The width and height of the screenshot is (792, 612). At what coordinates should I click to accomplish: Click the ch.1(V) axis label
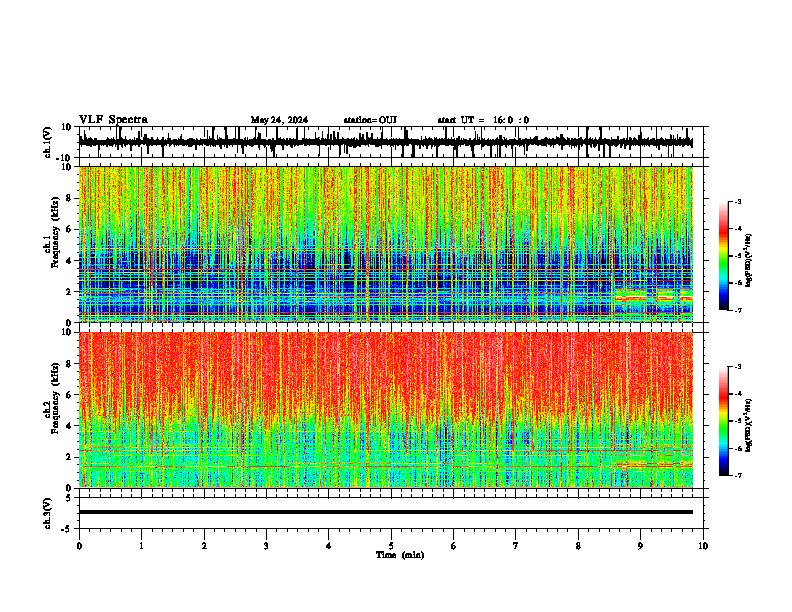[x=48, y=142]
